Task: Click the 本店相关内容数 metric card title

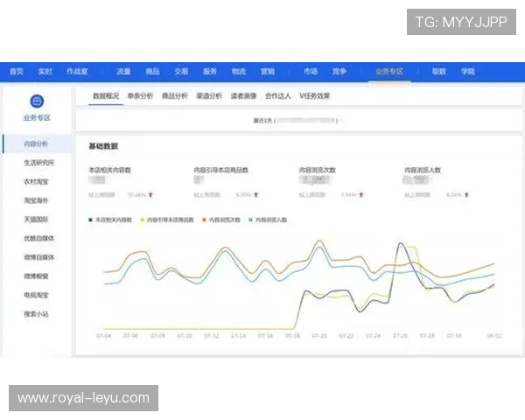Action: 109,170
